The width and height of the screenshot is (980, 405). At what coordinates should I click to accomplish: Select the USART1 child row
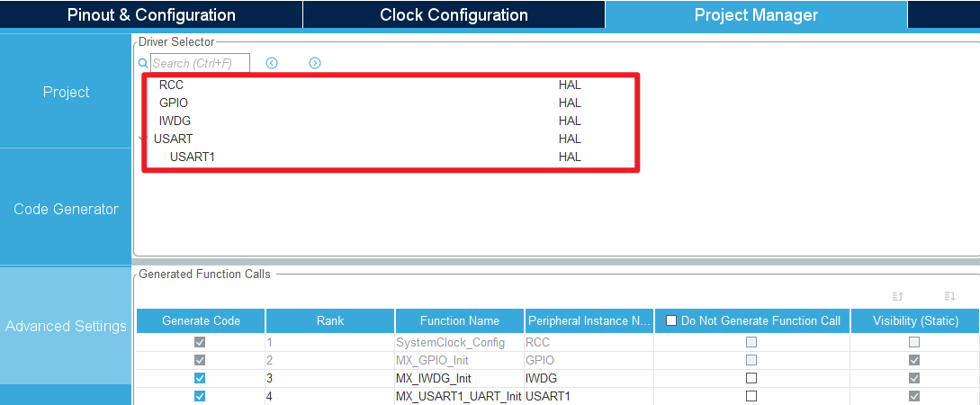[193, 157]
